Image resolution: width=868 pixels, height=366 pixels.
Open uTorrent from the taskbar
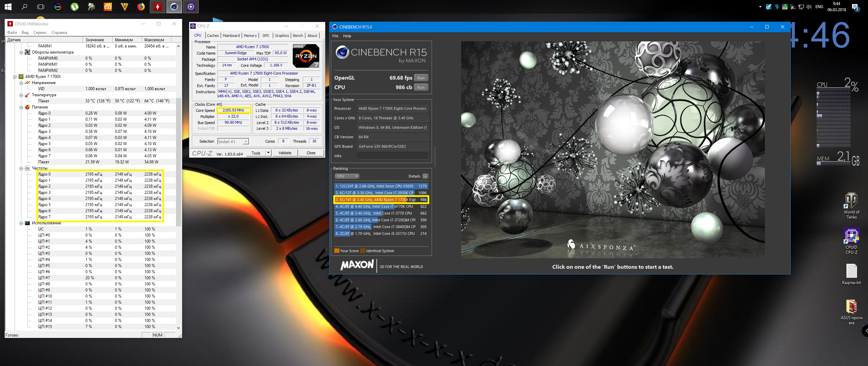click(x=75, y=6)
